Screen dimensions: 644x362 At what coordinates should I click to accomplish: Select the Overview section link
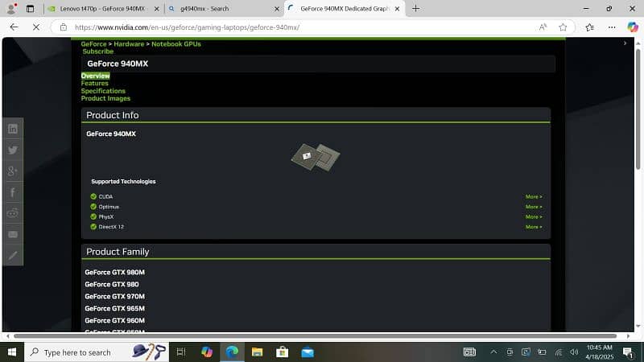click(95, 76)
